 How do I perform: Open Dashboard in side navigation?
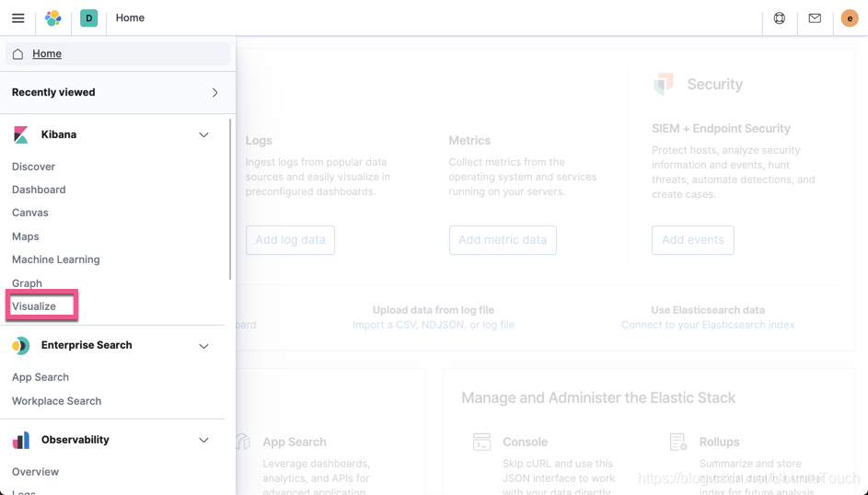[x=39, y=190]
